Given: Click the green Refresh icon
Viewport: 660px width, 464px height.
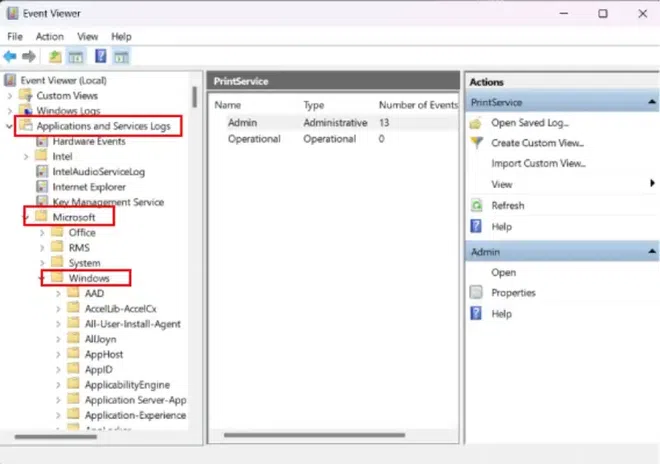Looking at the screenshot, I should 476,205.
